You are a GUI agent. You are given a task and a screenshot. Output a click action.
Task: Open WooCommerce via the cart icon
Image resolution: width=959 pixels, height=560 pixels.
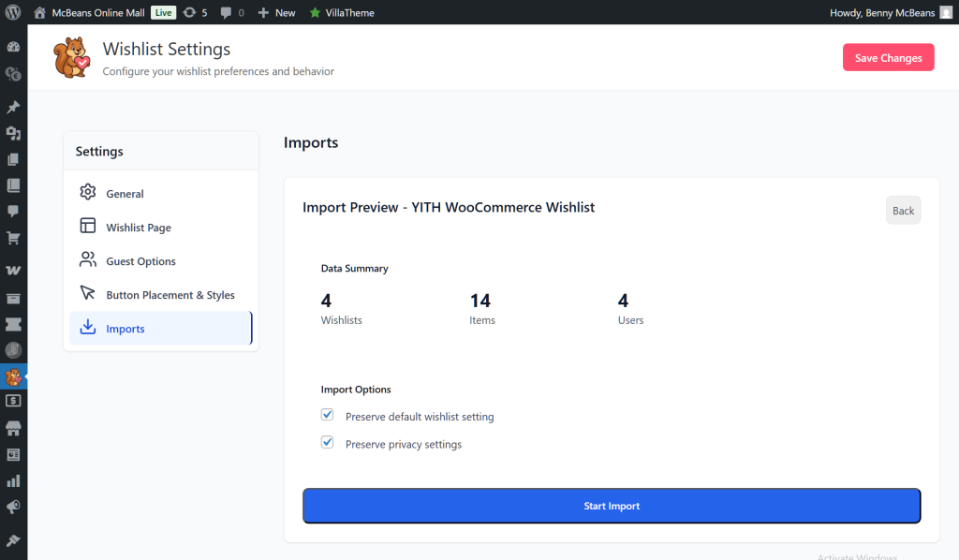pos(13,240)
